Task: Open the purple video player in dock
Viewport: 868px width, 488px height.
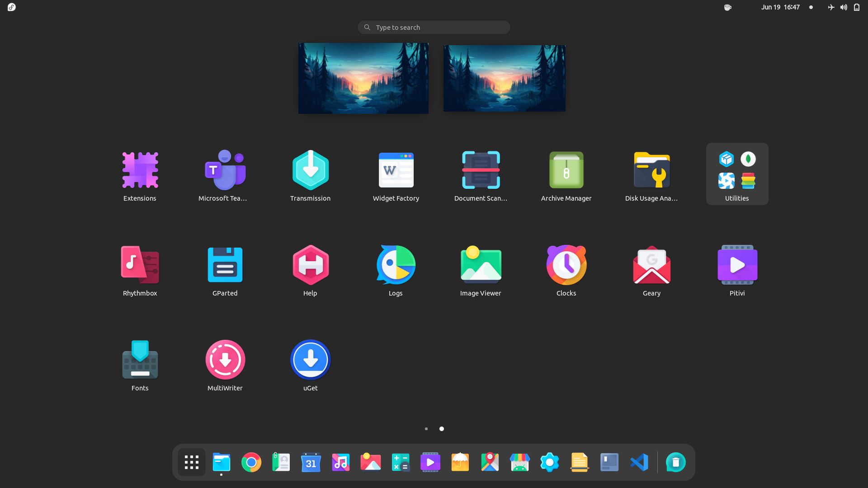Action: click(430, 462)
